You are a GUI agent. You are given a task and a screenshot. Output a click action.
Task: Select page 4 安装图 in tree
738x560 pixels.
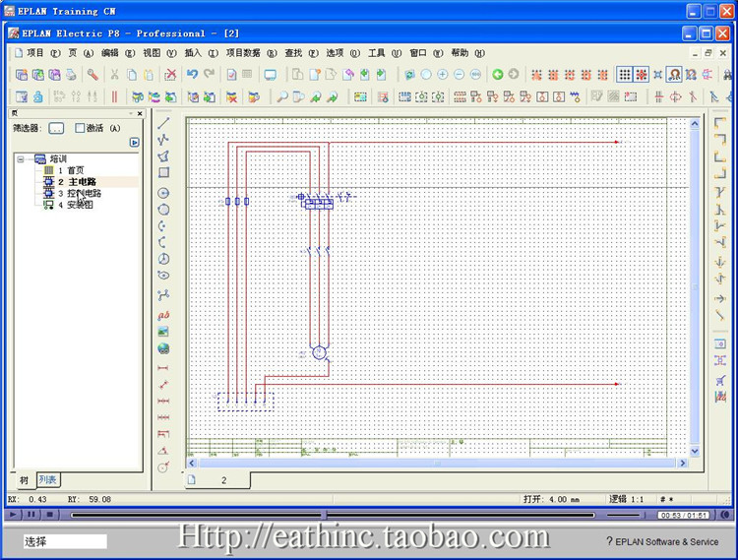76,205
